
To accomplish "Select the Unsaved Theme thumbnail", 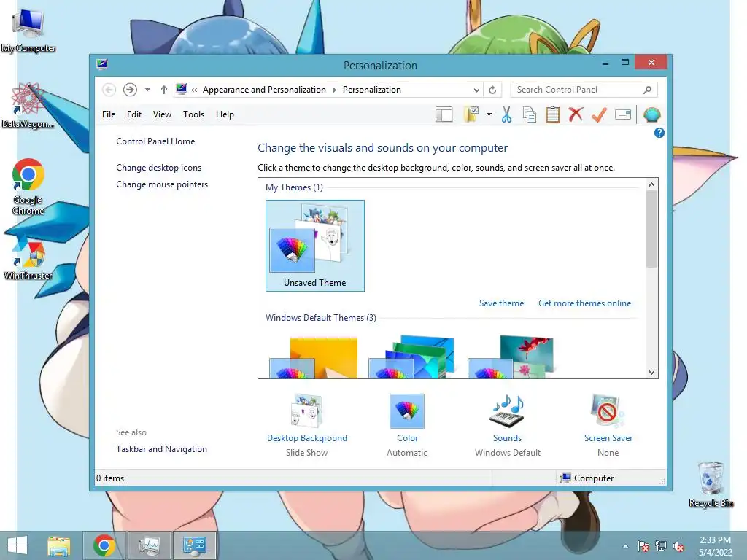I will 315,245.
